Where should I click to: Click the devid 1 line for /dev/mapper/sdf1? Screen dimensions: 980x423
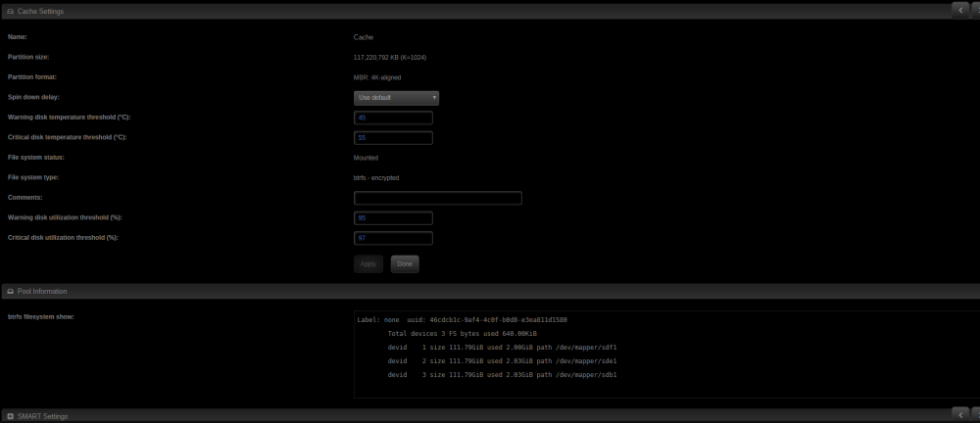pyautogui.click(x=503, y=348)
